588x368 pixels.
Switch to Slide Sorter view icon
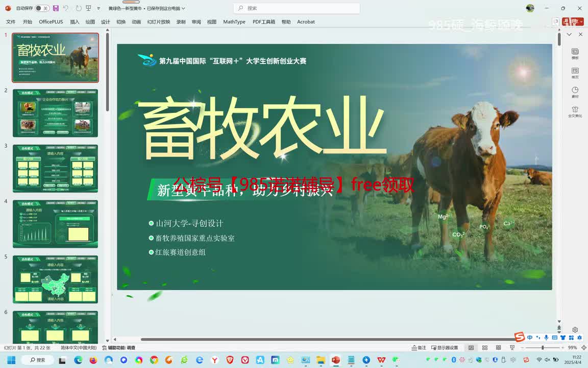(x=485, y=348)
